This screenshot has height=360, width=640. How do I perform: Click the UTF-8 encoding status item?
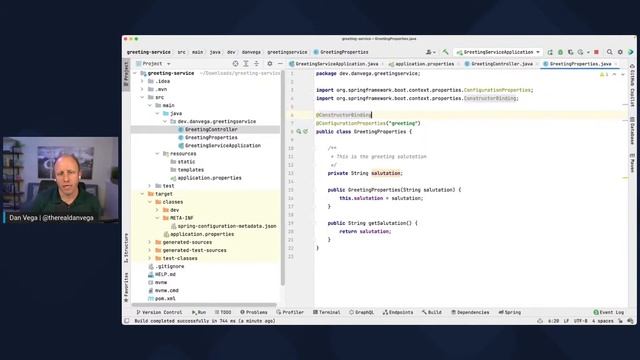tap(580, 321)
